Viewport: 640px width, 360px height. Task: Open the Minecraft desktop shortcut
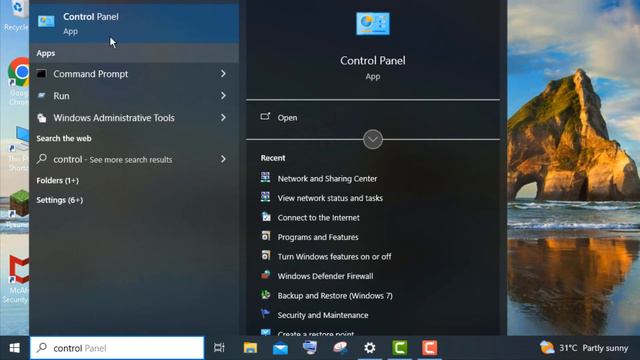click(x=18, y=209)
